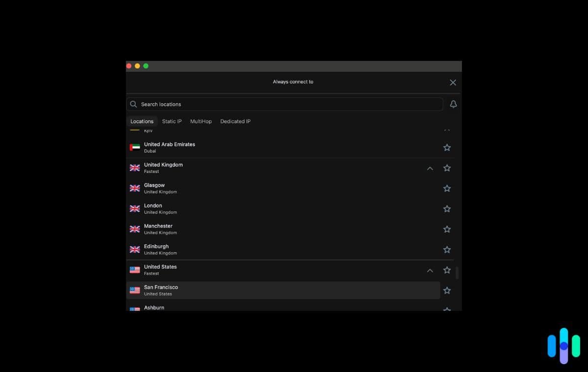This screenshot has height=372, width=588.
Task: Click the United States flag icon
Action: tap(135, 270)
